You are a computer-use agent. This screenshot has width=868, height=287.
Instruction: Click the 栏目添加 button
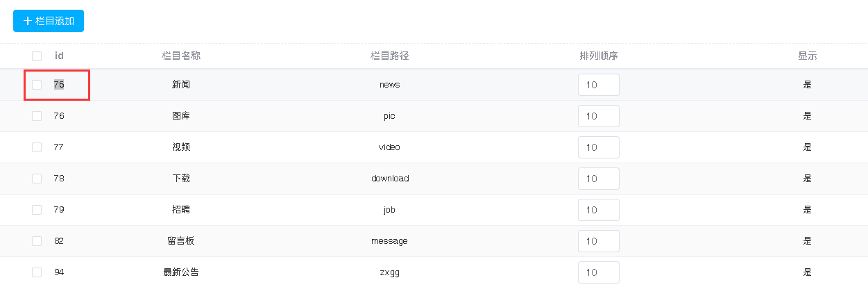pyautogui.click(x=49, y=21)
